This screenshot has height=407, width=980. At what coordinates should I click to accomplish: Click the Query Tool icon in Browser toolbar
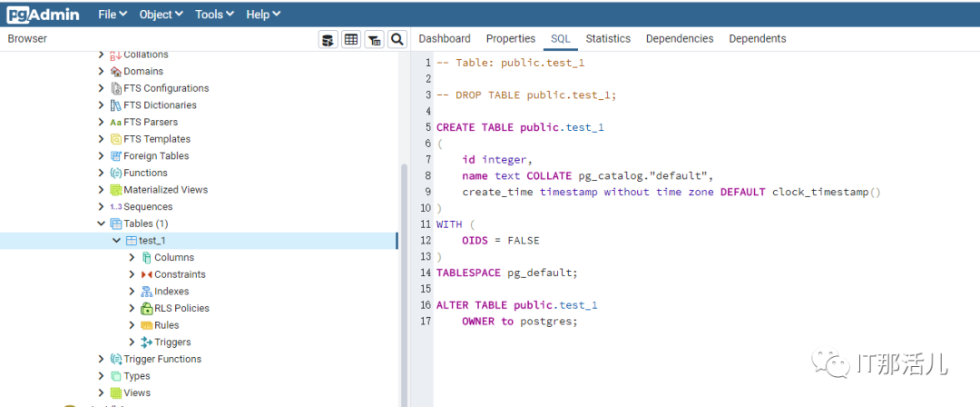328,39
